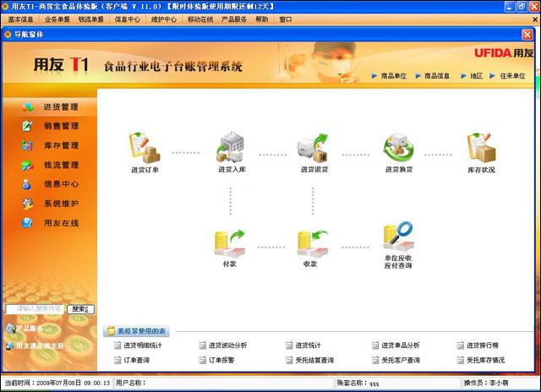Open the 基本信息 menu
The width and height of the screenshot is (541, 392).
[x=20, y=19]
